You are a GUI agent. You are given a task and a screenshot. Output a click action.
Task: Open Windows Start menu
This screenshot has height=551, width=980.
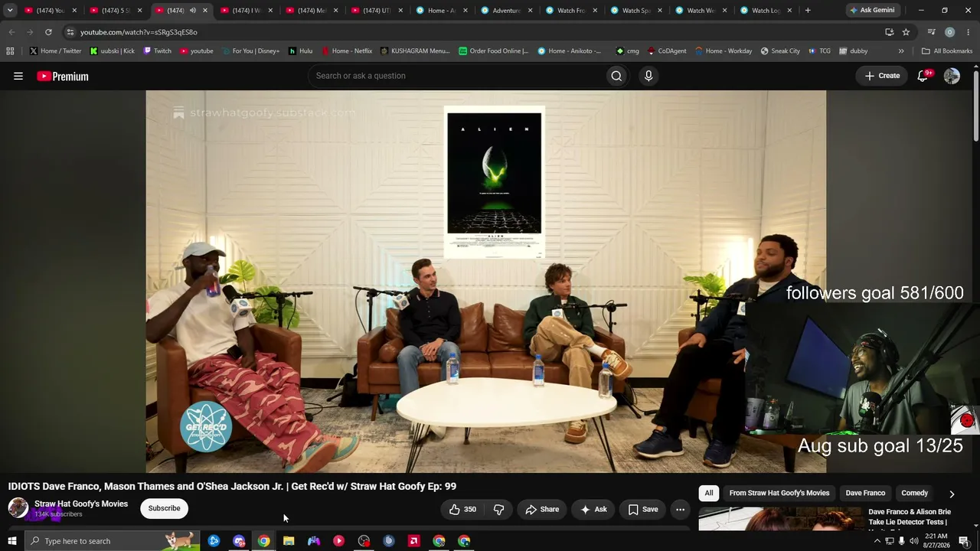pyautogui.click(x=11, y=541)
